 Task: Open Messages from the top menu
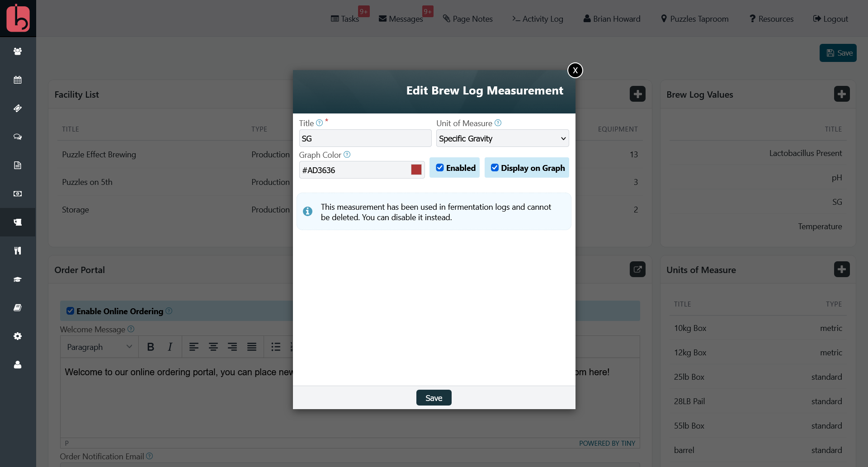[401, 19]
